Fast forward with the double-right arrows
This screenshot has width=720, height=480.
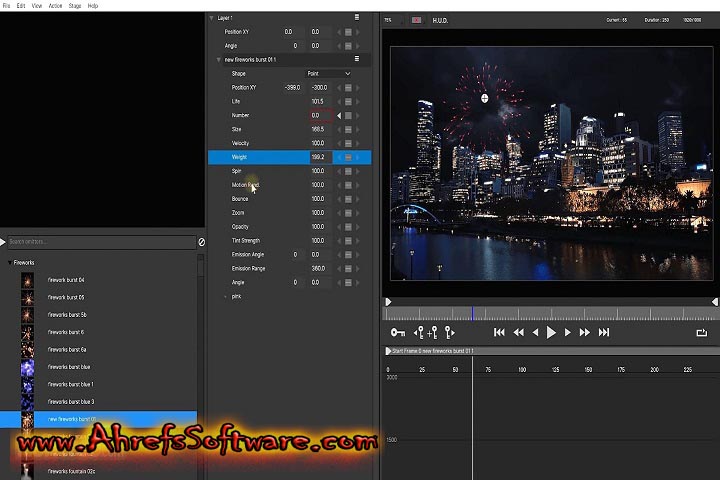[585, 332]
